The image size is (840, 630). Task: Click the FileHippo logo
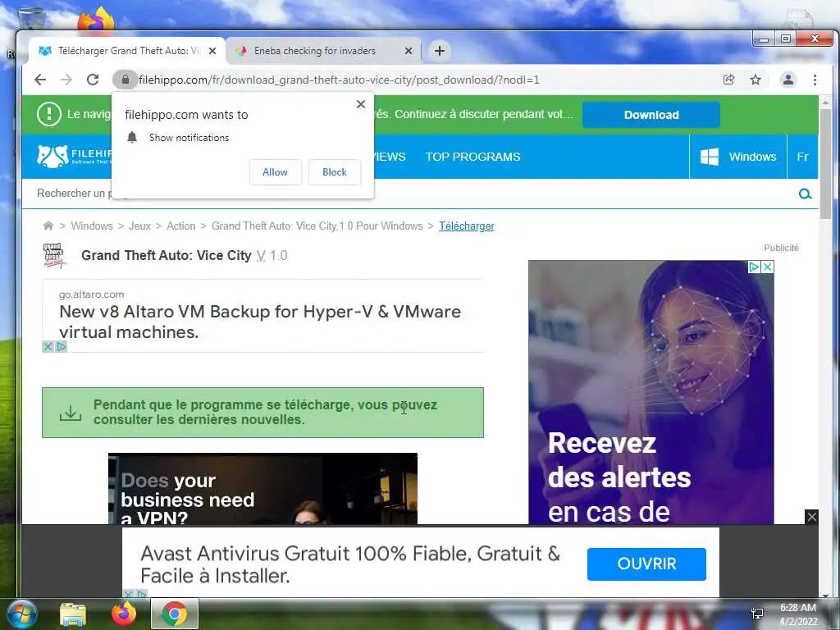[x=74, y=157]
